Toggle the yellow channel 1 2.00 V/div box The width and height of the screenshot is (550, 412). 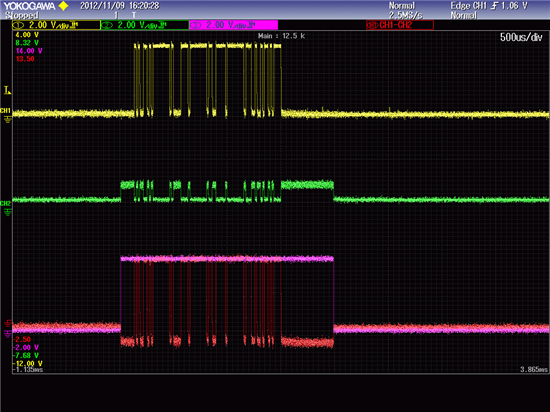click(x=56, y=25)
